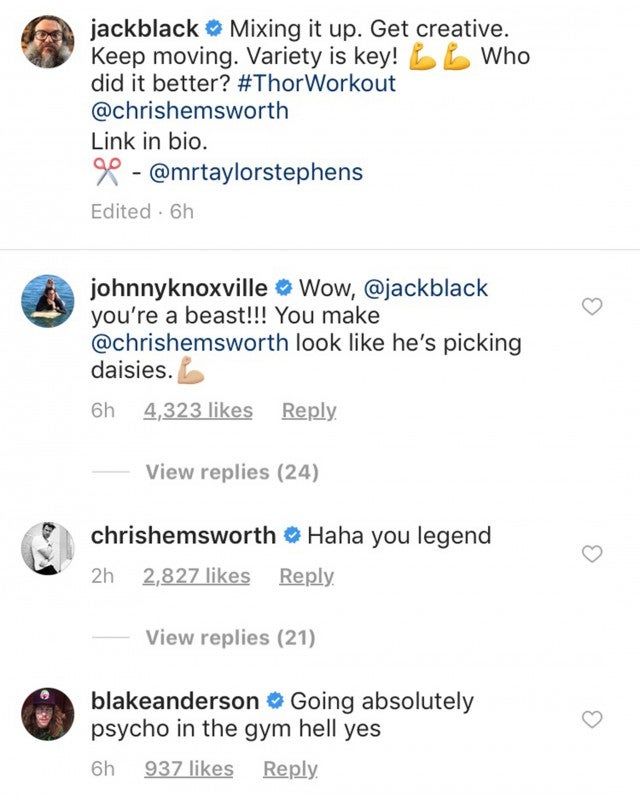Reply to blakeanderson's comment
640x797 pixels.
click(290, 769)
